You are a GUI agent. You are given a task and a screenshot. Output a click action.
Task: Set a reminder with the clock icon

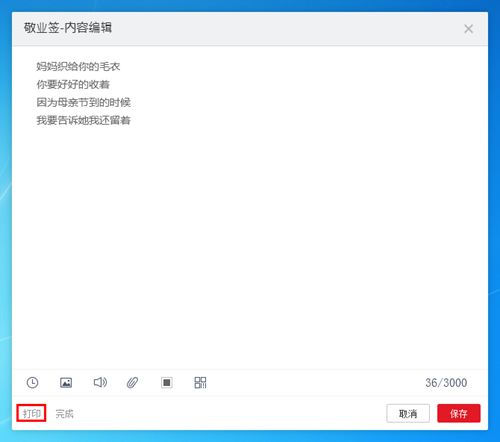tap(32, 382)
